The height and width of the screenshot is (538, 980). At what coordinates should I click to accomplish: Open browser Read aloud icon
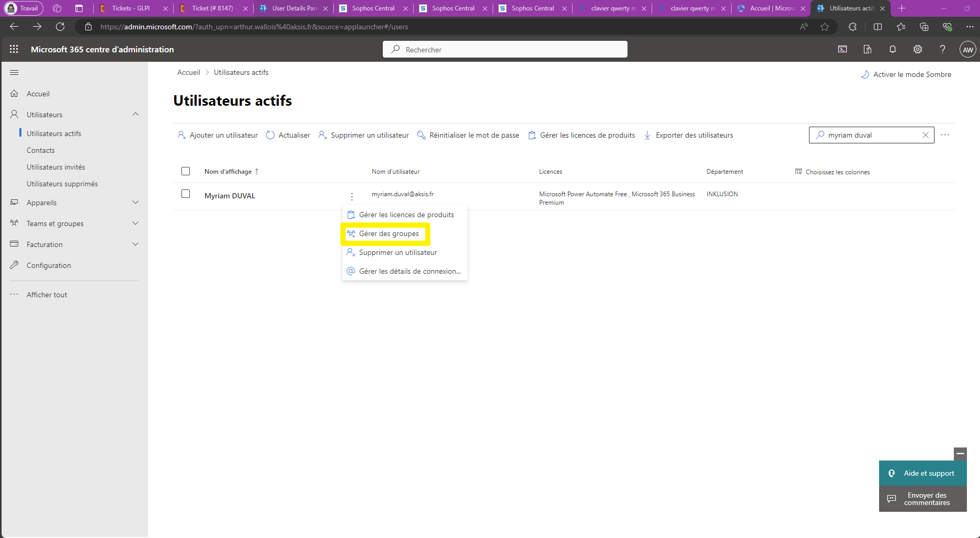[x=804, y=27]
